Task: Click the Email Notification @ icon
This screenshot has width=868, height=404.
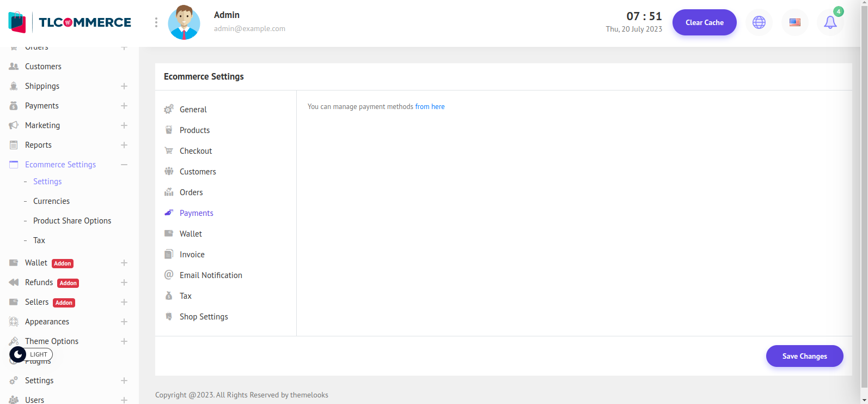Action: pos(169,275)
